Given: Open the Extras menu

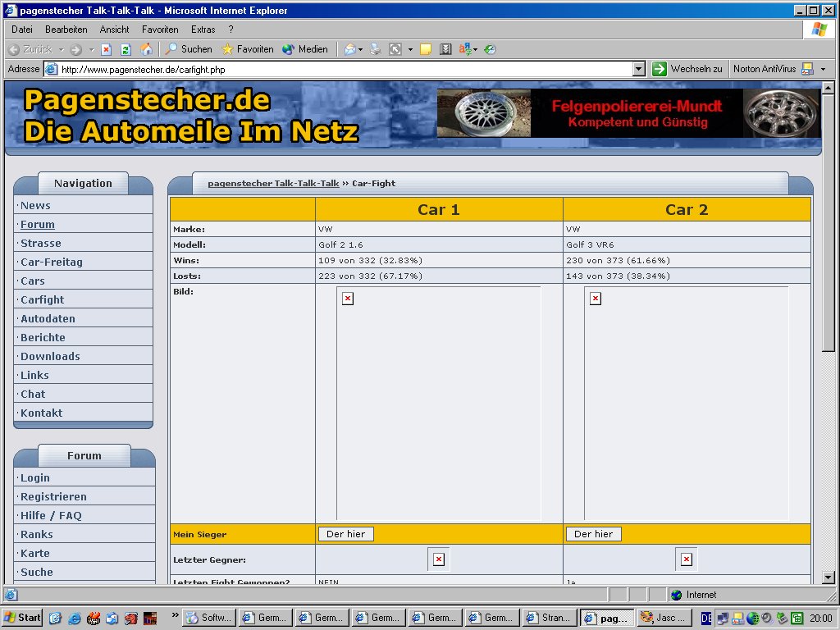Looking at the screenshot, I should point(203,30).
